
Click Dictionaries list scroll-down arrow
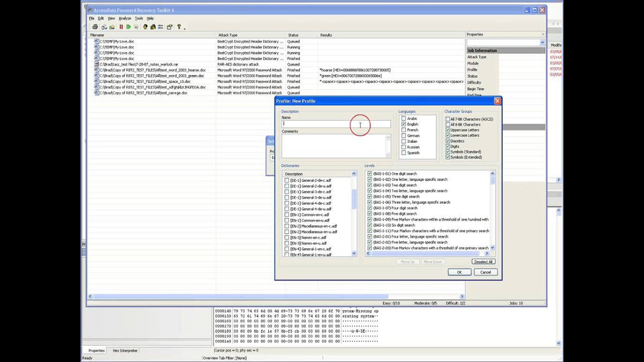click(x=354, y=253)
